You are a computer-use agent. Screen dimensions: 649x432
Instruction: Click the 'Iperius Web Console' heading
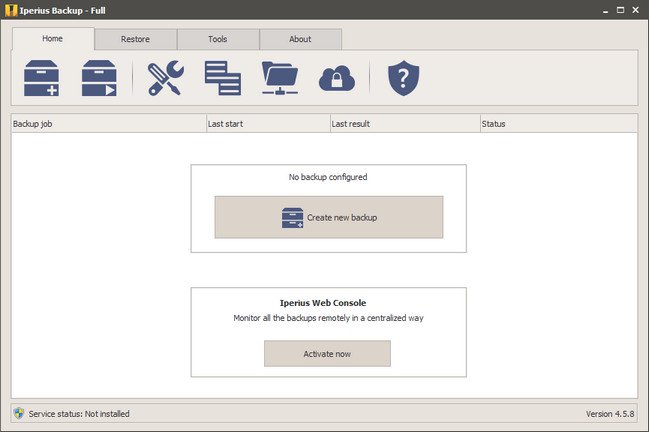click(x=323, y=303)
